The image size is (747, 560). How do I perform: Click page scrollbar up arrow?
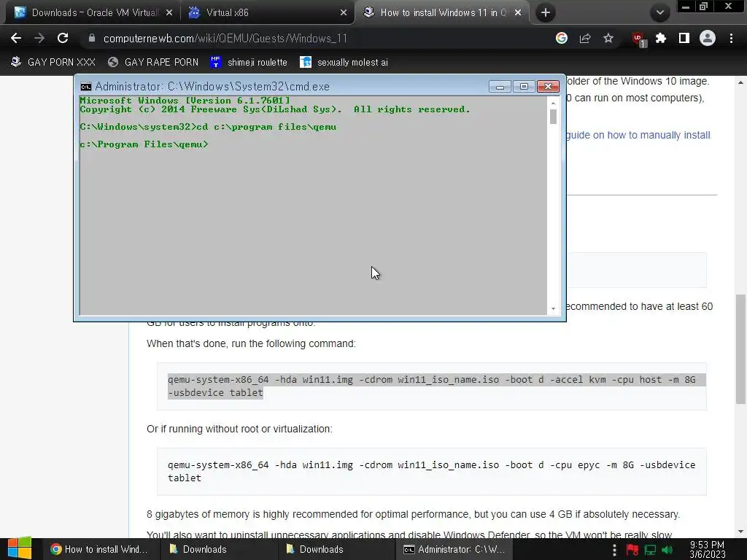[x=740, y=82]
